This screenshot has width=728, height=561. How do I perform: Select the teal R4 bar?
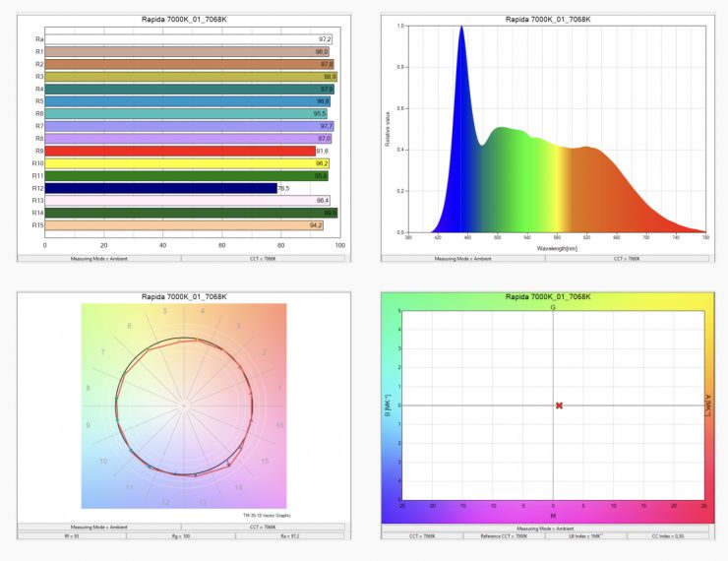click(189, 89)
